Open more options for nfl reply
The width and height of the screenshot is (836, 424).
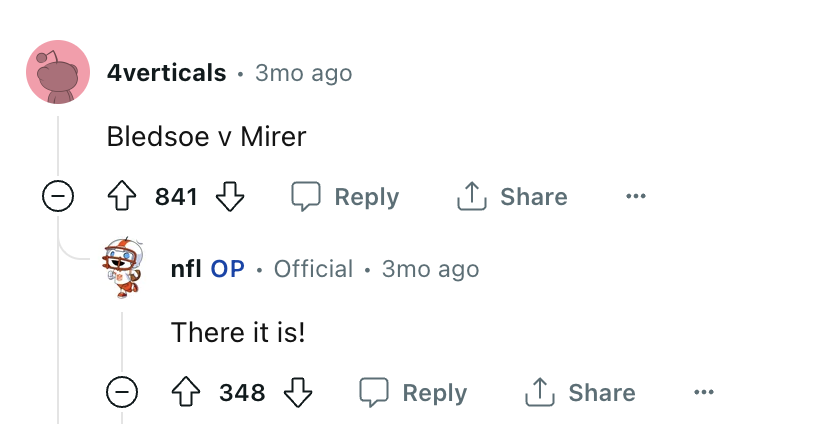(704, 393)
